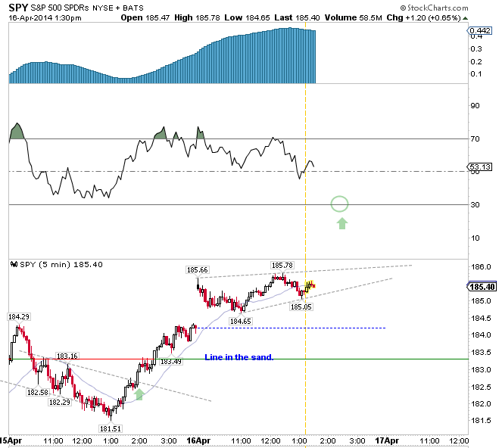
Task: Click the blue dashed horizontal gap line
Action: (x=292, y=328)
